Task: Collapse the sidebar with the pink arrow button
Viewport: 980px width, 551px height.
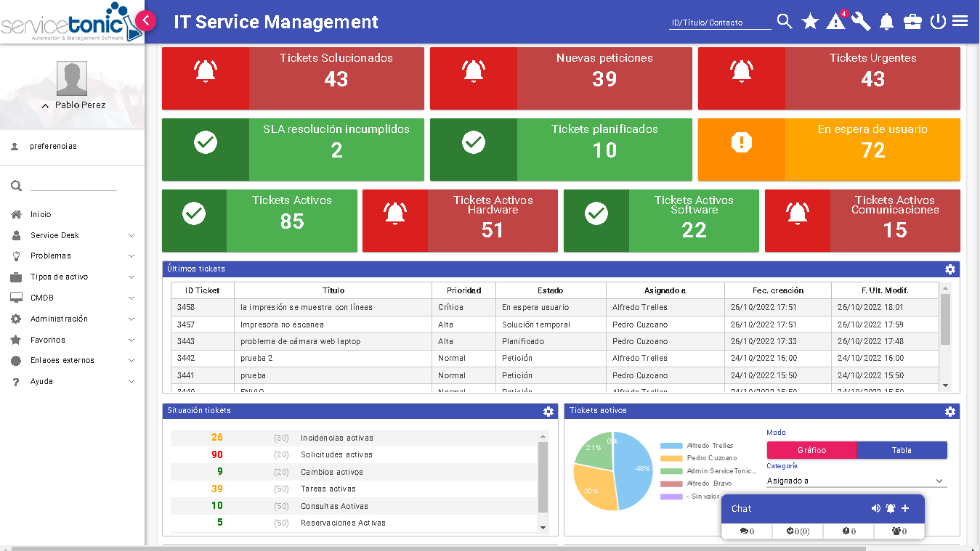Action: click(x=146, y=20)
